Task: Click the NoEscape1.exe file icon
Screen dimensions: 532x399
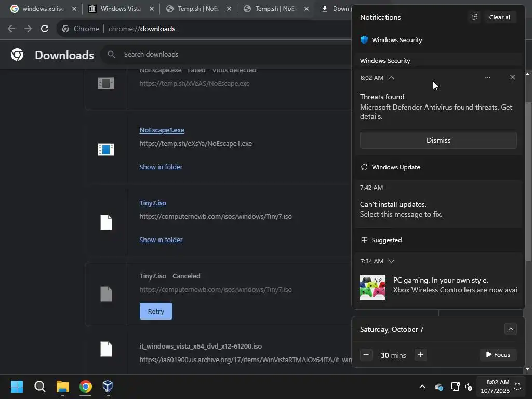Action: click(106, 150)
